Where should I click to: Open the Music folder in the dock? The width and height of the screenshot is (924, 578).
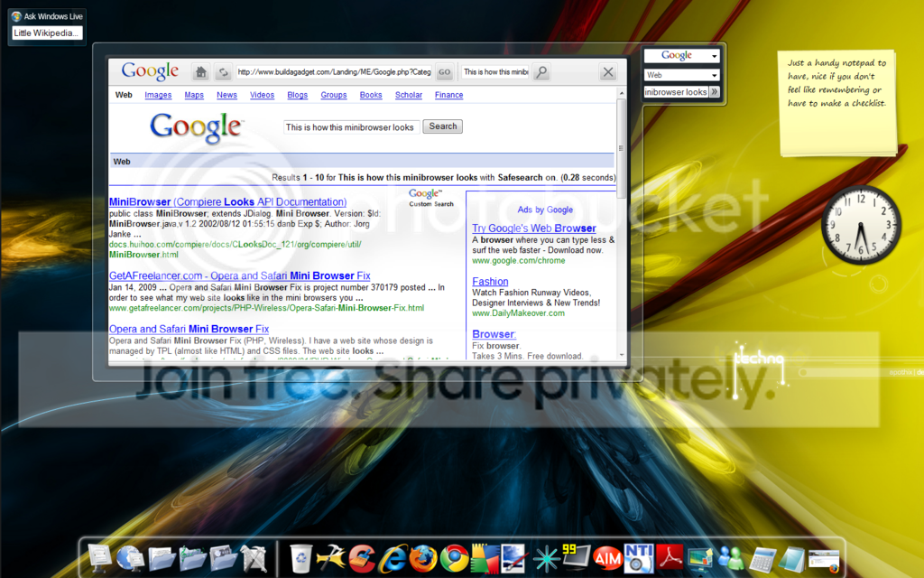[x=224, y=558]
